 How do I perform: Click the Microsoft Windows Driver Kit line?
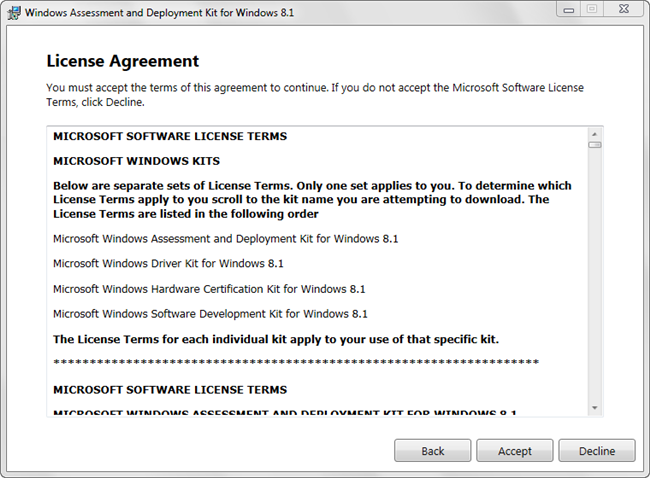[x=168, y=263]
